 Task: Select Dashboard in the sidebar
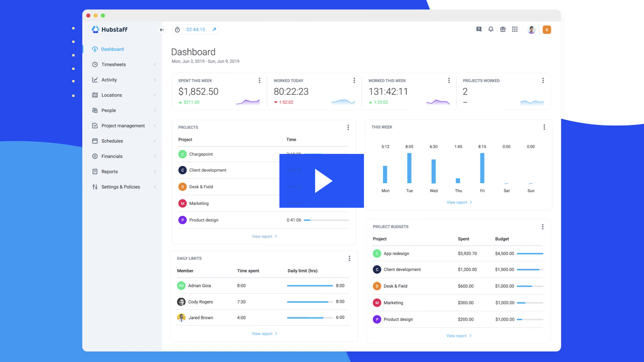112,49
